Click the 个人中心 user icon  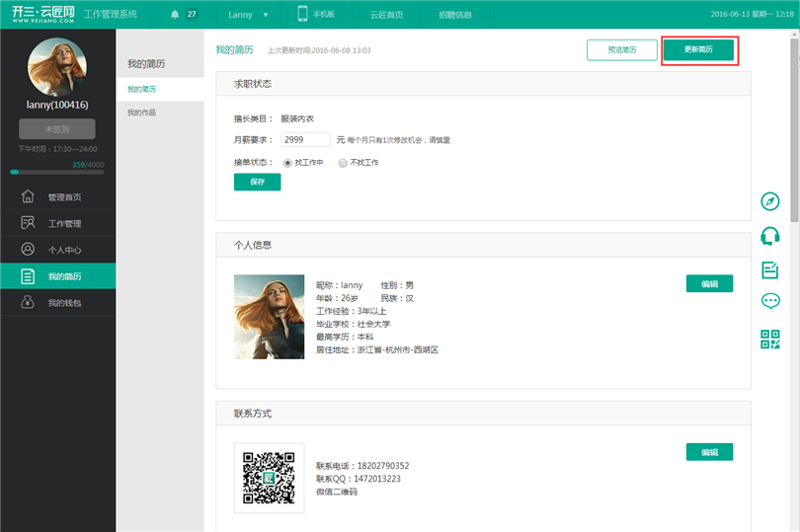point(28,249)
